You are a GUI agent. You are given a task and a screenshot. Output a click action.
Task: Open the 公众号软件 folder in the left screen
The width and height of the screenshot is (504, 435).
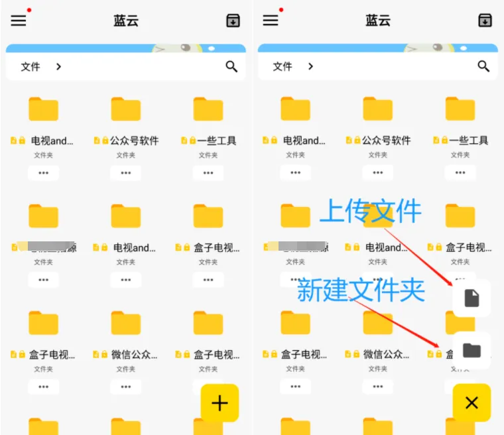click(126, 110)
